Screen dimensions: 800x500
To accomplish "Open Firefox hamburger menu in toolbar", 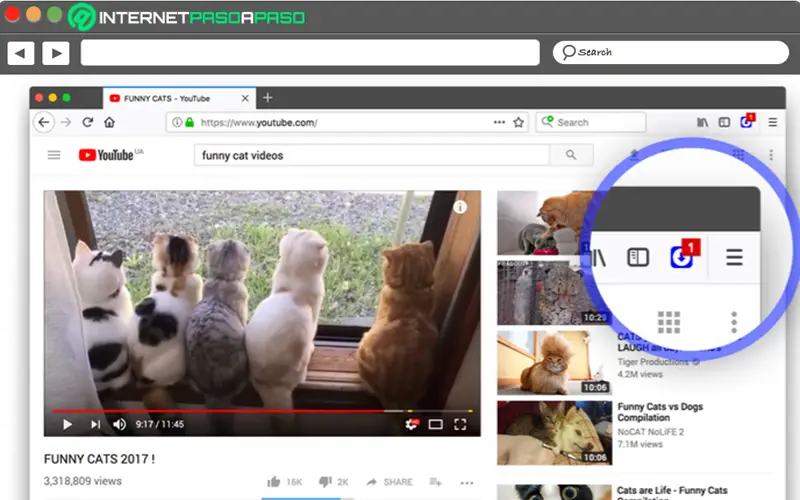I will click(772, 122).
